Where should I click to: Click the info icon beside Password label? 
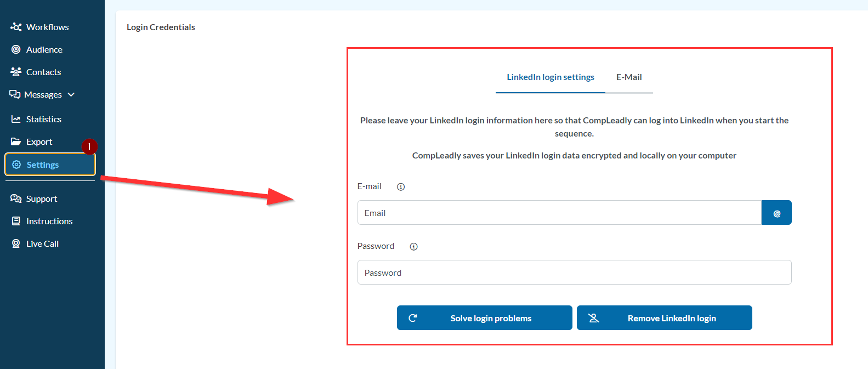(x=414, y=247)
